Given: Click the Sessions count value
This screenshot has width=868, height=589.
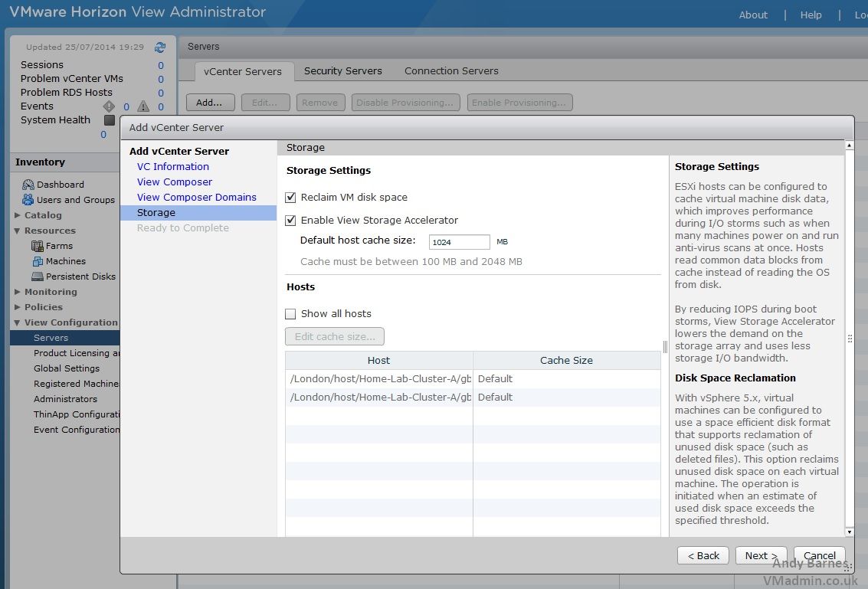Looking at the screenshot, I should pyautogui.click(x=161, y=65).
